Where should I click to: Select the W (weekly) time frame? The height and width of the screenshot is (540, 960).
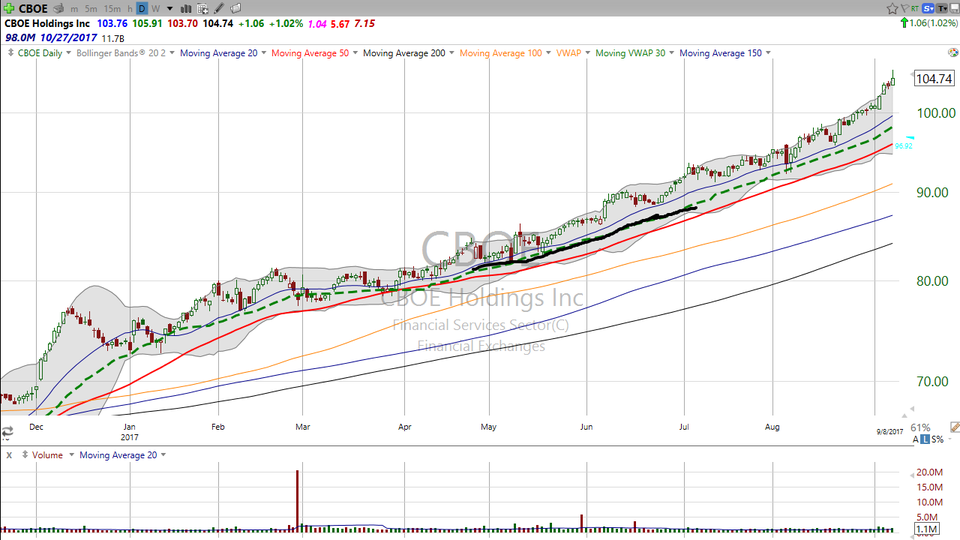tap(156, 9)
